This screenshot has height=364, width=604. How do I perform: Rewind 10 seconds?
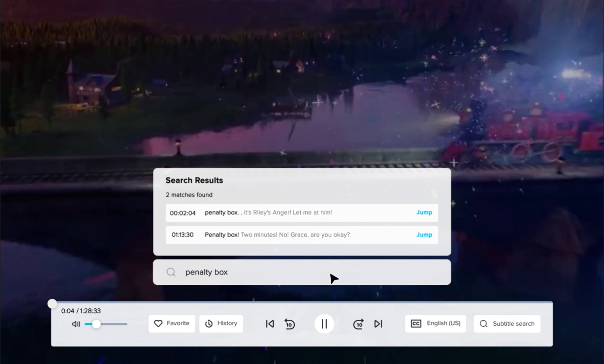pyautogui.click(x=290, y=324)
